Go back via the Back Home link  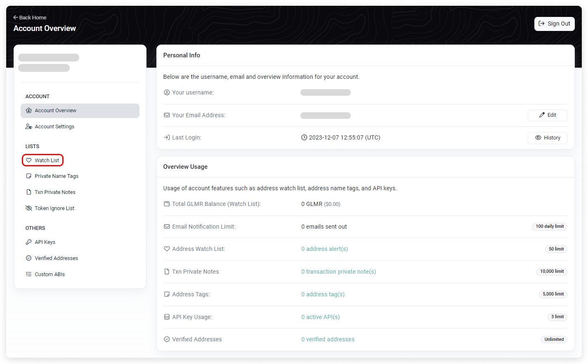30,17
